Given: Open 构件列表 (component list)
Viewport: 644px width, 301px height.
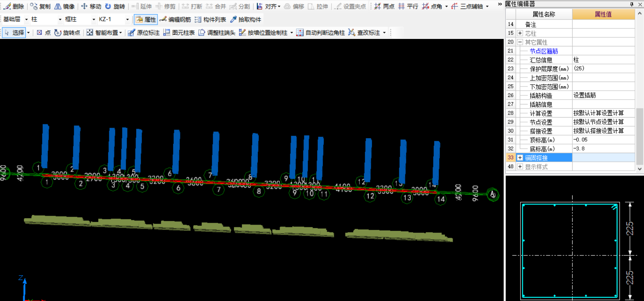Looking at the screenshot, I should pos(210,19).
